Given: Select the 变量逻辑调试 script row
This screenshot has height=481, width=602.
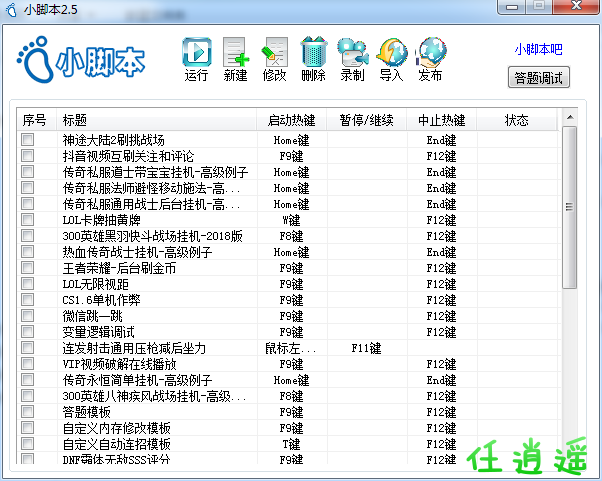Looking at the screenshot, I should 288,332.
